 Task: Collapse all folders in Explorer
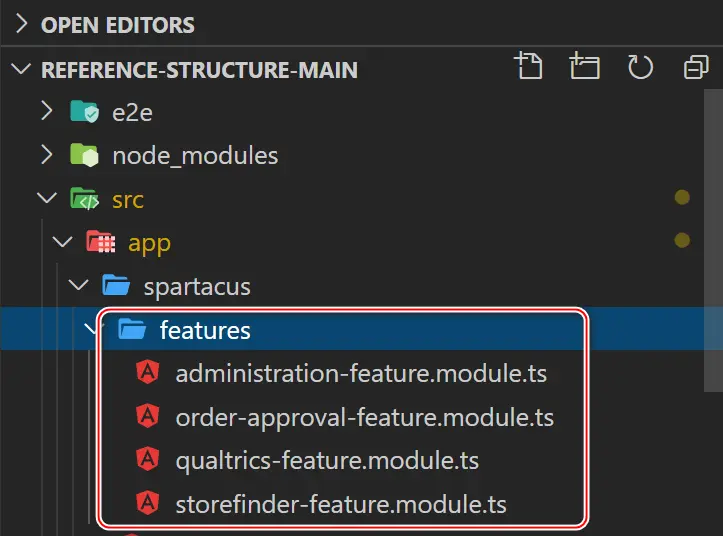pos(695,68)
